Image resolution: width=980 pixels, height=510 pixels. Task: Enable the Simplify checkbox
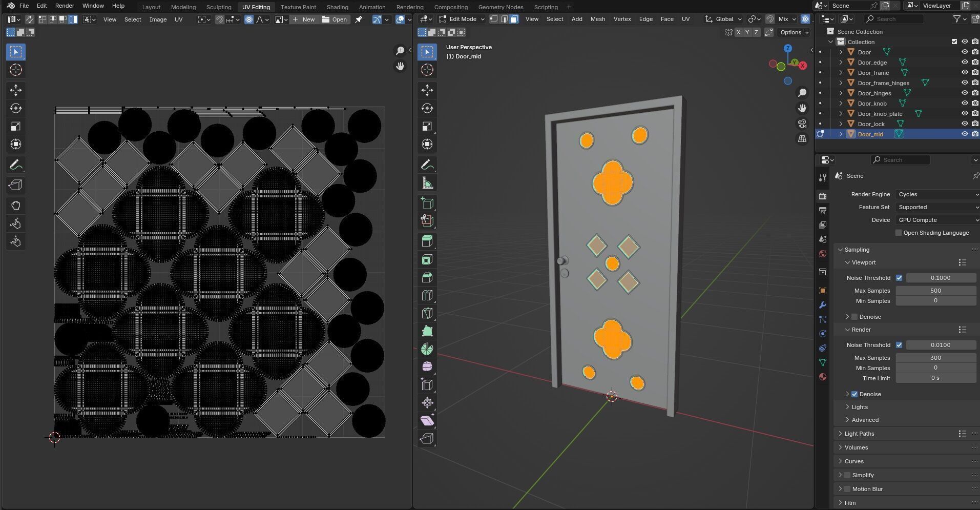coord(847,475)
